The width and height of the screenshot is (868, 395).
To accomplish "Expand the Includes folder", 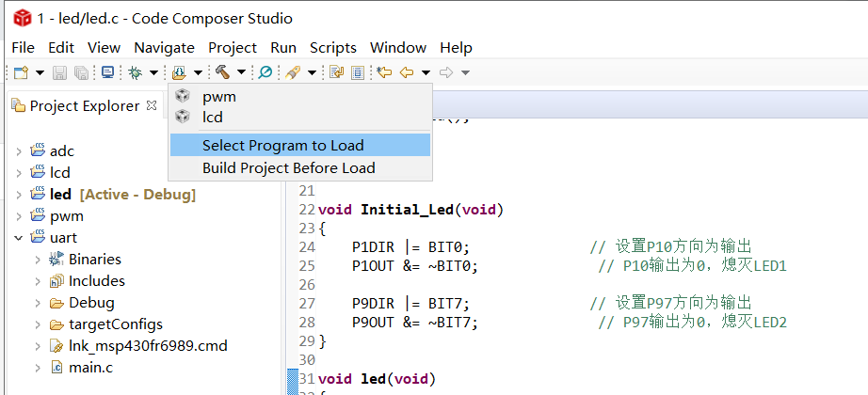I will [38, 280].
